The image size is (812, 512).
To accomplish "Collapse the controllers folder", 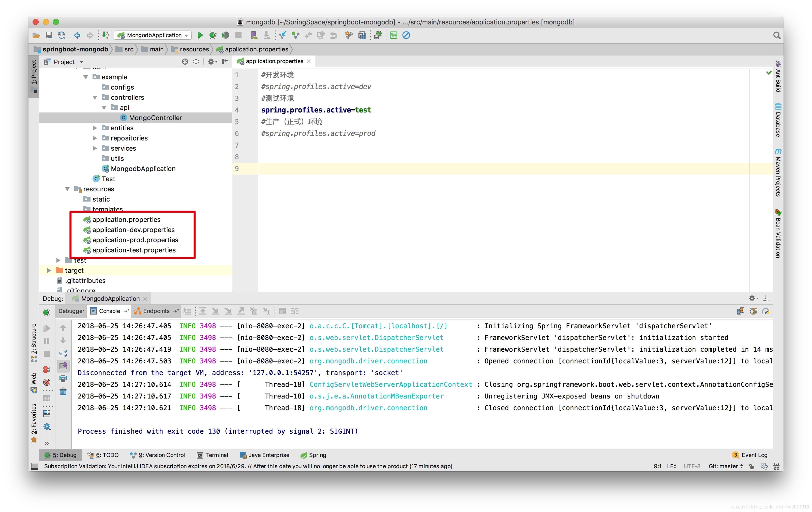I will coord(95,97).
